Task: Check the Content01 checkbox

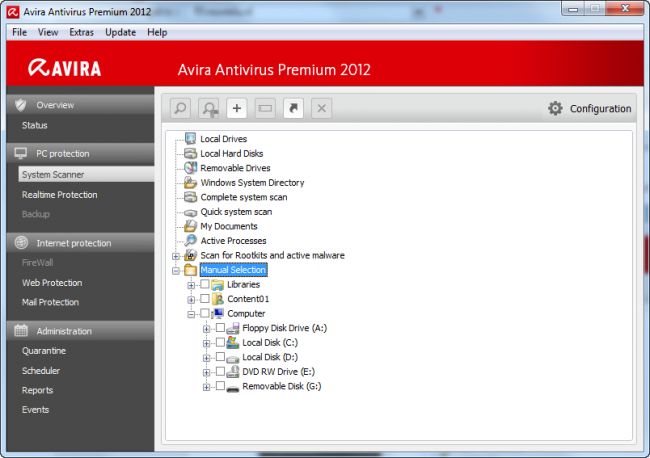Action: tap(205, 298)
